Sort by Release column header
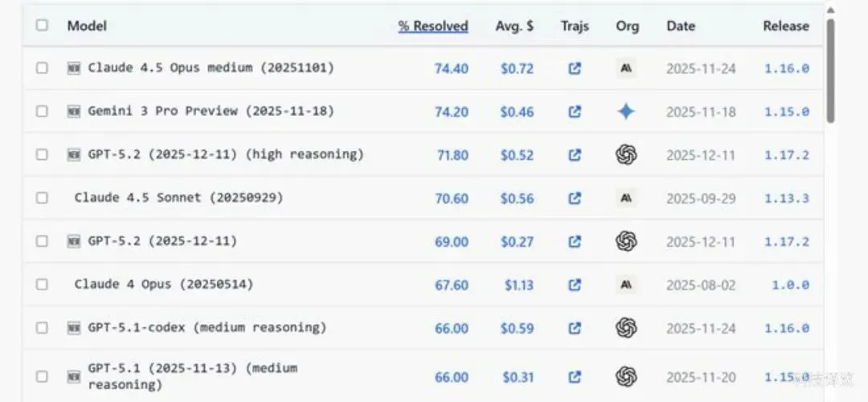 pyautogui.click(x=786, y=26)
